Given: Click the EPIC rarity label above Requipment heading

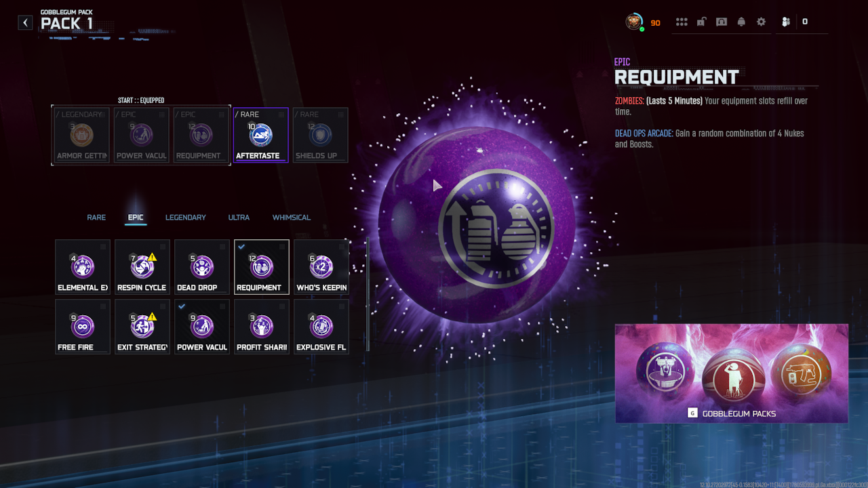Looking at the screenshot, I should coord(623,62).
